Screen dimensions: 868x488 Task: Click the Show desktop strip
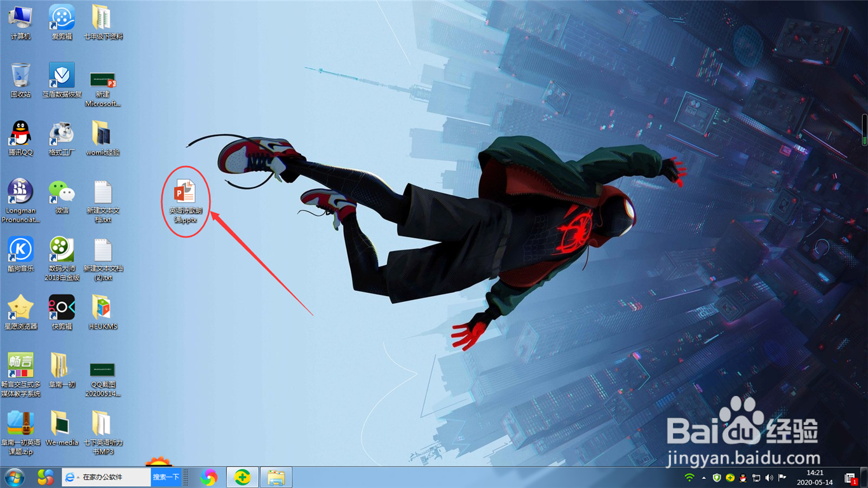pos(865,478)
